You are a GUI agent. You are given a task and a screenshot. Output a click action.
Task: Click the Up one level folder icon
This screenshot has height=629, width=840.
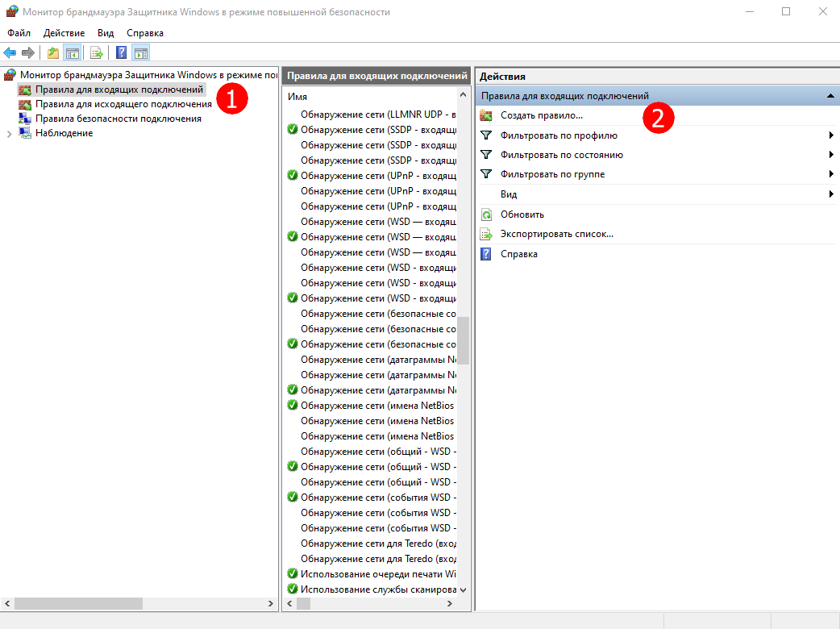click(x=53, y=52)
